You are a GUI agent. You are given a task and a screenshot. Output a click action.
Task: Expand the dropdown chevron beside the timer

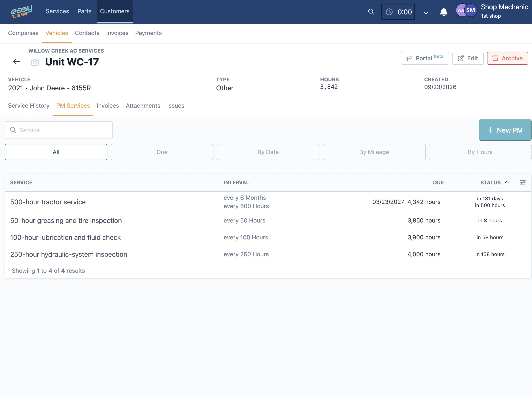[426, 13]
